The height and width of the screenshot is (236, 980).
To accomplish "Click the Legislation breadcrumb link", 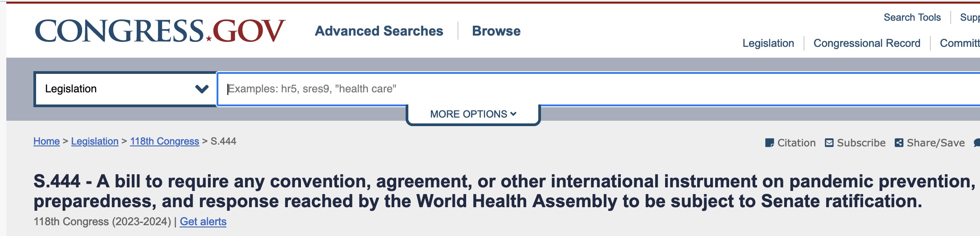I will point(95,141).
